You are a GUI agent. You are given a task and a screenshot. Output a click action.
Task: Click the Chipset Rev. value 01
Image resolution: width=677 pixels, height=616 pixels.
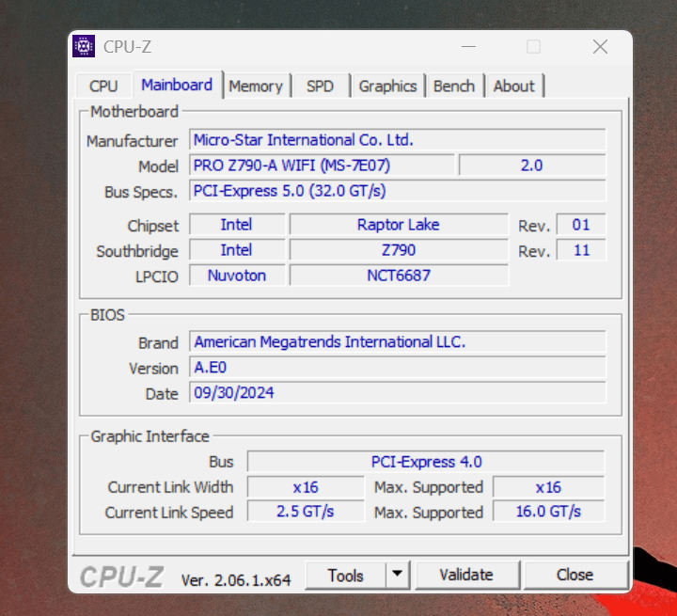coord(581,225)
